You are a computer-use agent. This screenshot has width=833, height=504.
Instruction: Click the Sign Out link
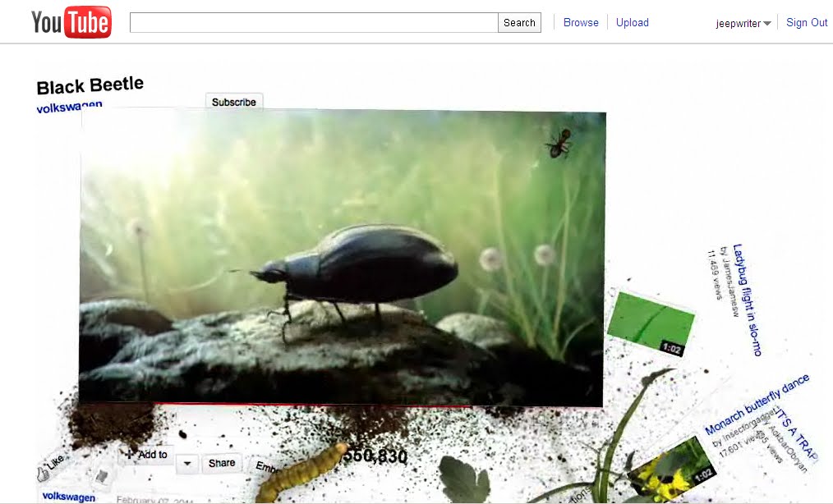click(x=807, y=22)
